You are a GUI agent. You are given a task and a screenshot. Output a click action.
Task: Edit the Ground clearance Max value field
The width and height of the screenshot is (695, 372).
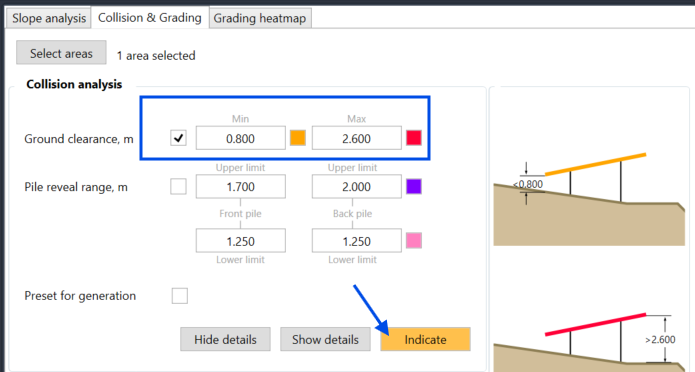point(357,138)
